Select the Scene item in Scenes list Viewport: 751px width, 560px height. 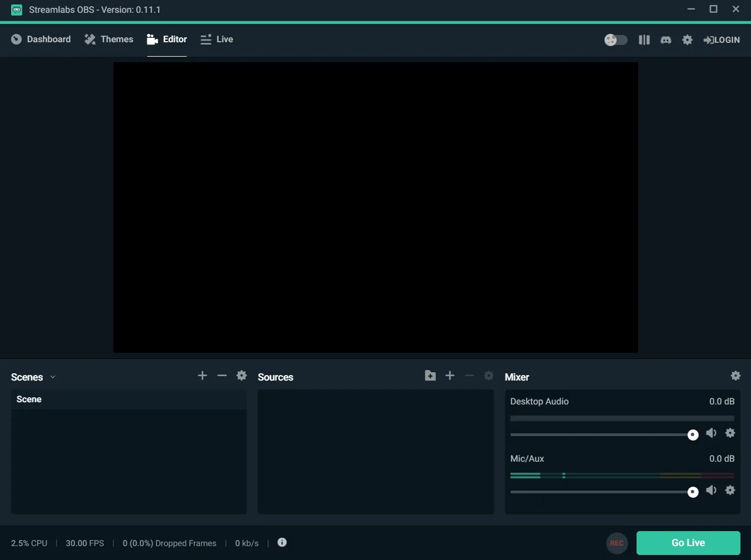click(129, 399)
